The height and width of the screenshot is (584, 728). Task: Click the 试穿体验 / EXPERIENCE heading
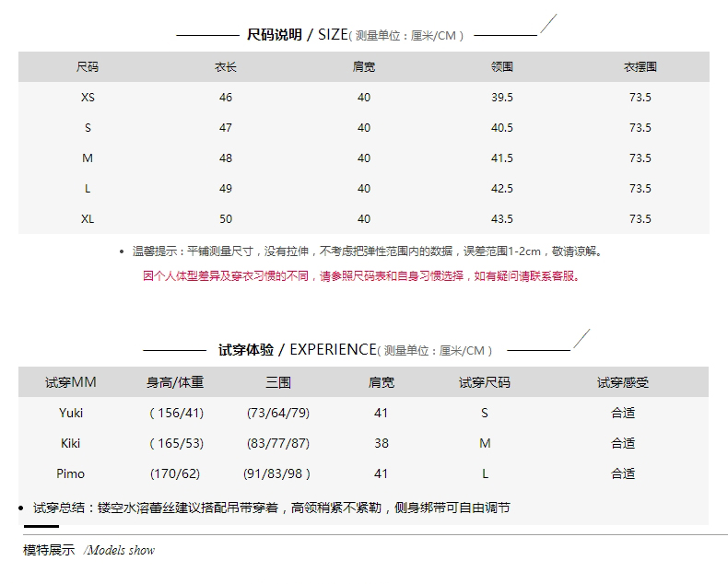355,350
